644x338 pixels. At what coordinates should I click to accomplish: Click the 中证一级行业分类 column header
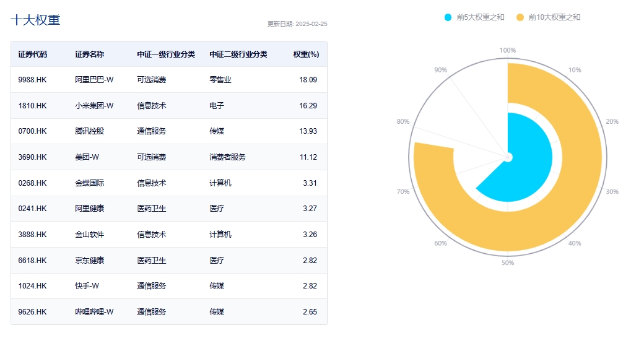pyautogui.click(x=166, y=54)
